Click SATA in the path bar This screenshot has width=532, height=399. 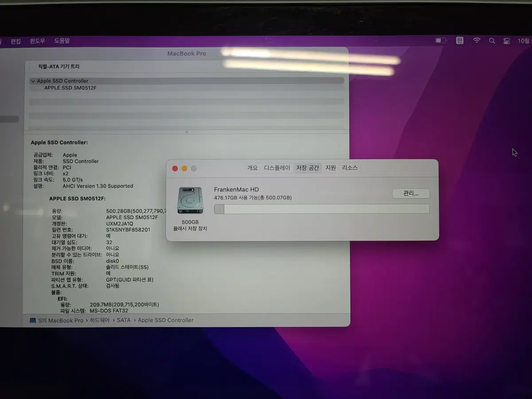124,320
